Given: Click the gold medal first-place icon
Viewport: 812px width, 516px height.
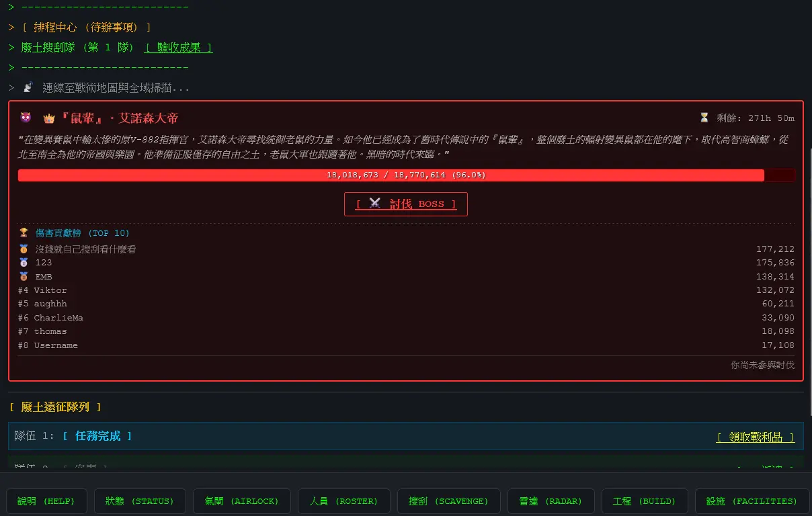Looking at the screenshot, I should pos(24,249).
